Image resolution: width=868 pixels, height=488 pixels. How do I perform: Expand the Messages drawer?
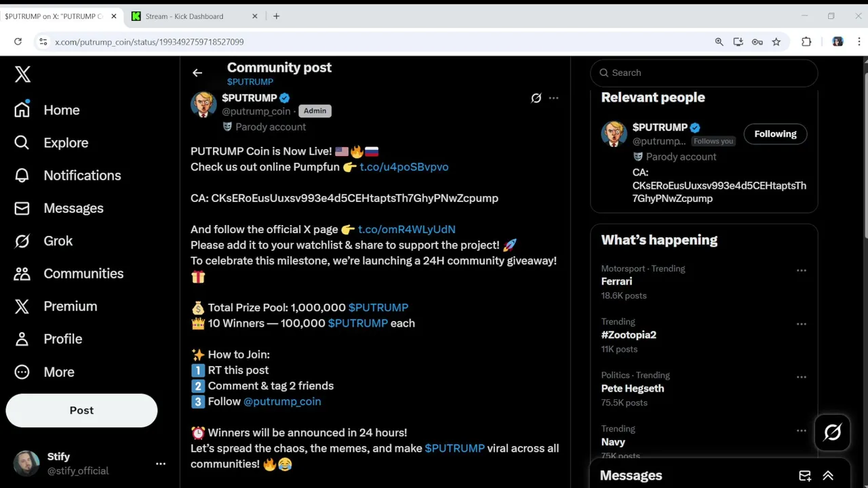(828, 476)
